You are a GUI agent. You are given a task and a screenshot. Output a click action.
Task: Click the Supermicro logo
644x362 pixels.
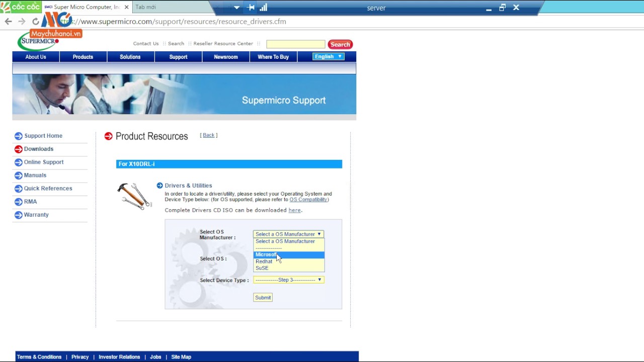tap(38, 41)
